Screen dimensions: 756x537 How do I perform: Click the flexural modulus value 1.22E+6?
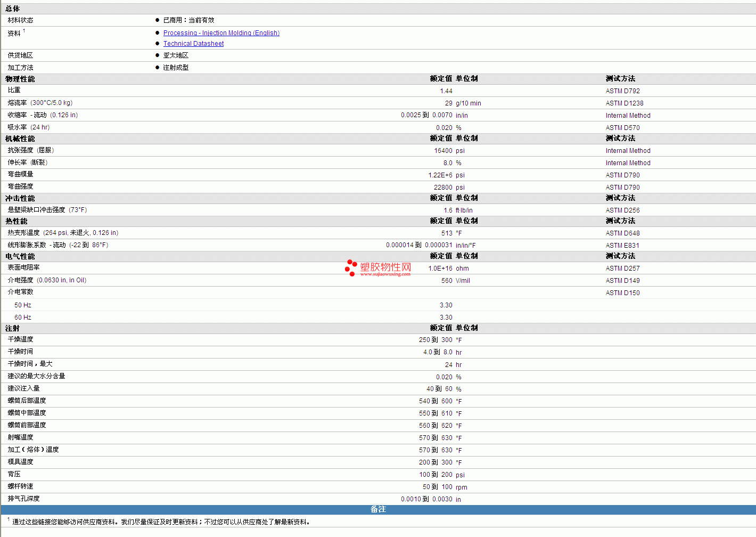pos(440,175)
